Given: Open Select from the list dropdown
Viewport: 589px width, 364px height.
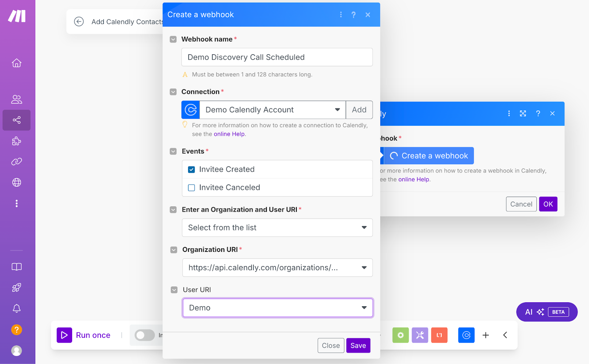Looking at the screenshot, I should click(277, 228).
